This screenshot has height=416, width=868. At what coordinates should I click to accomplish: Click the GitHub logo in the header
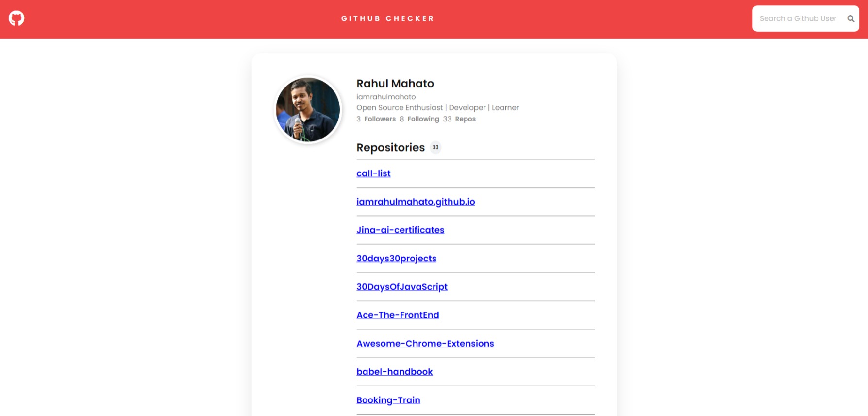coord(17,18)
